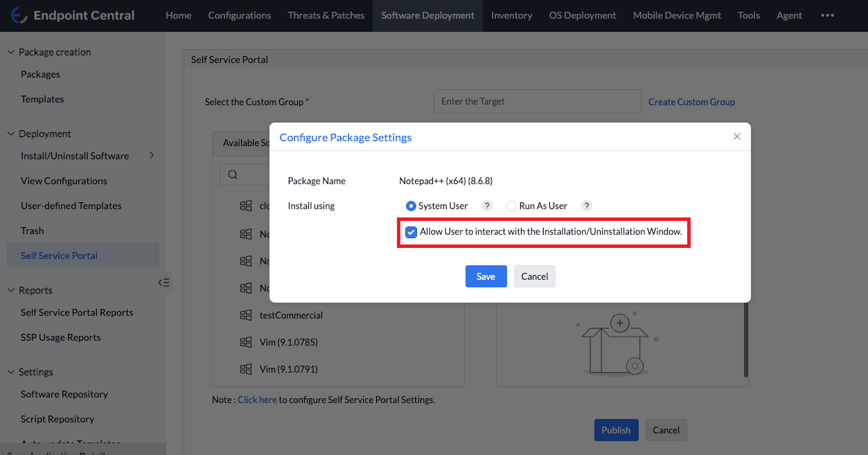The height and width of the screenshot is (455, 868).
Task: Click the package icon beside Vim (9.1.0785)
Action: [x=246, y=342]
